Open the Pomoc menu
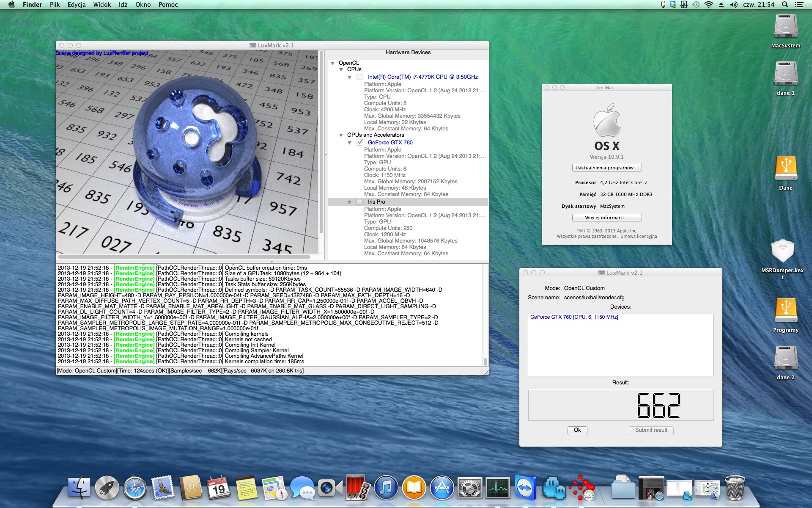This screenshot has width=812, height=508. point(168,5)
